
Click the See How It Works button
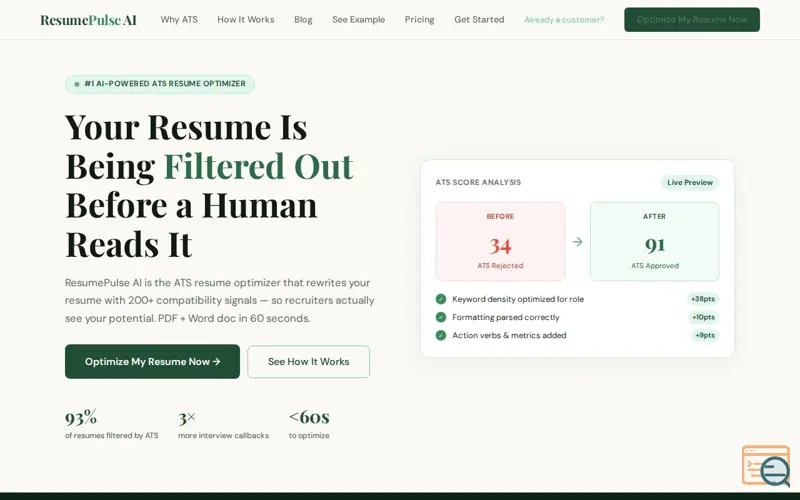(309, 361)
